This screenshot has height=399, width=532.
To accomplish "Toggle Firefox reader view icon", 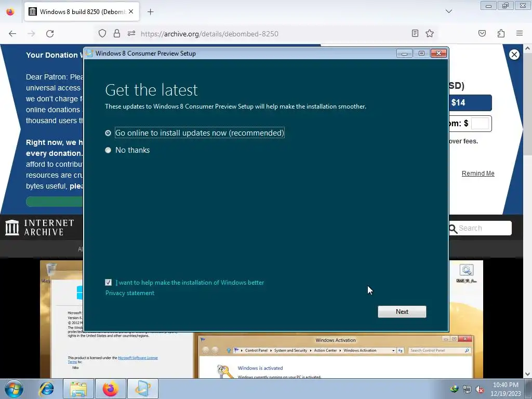I will pyautogui.click(x=415, y=33).
